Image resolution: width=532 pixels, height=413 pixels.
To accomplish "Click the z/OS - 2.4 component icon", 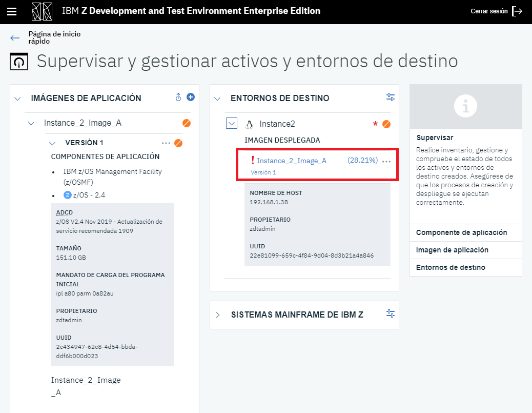I will [68, 194].
